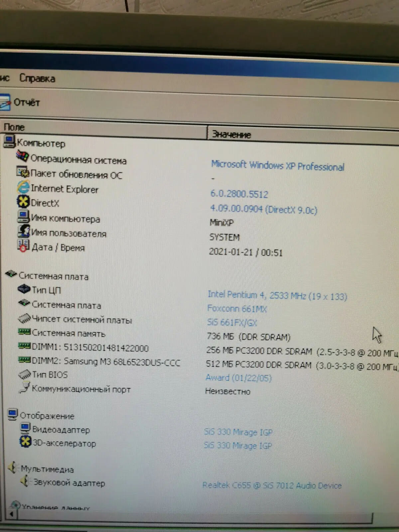Click the horizontal scrollbar track
The image size is (399, 532).
coord(195,517)
